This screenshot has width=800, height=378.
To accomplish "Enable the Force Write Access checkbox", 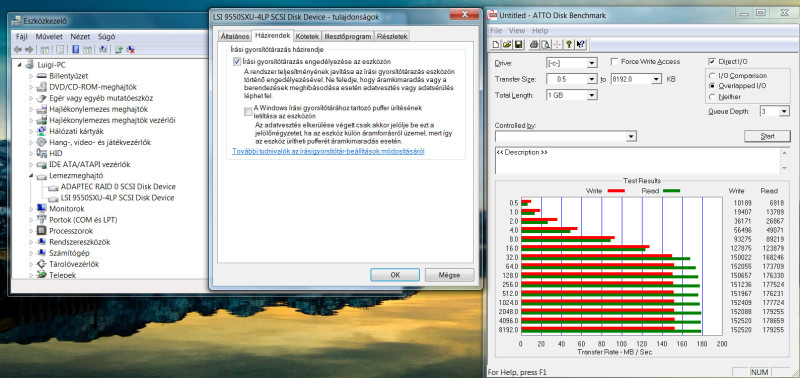I will 615,61.
